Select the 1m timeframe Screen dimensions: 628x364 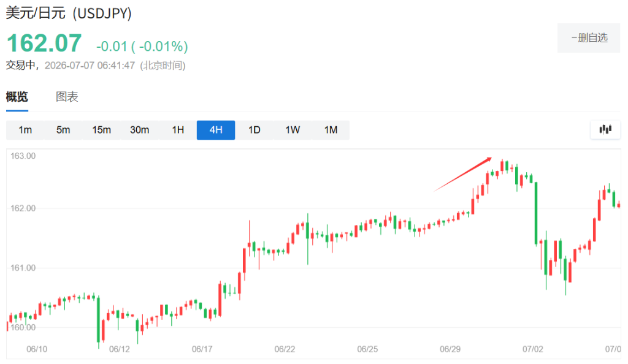click(25, 130)
